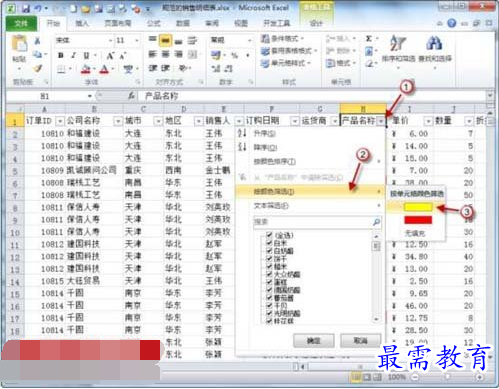Click Decrease Font Size icon

coord(122,56)
